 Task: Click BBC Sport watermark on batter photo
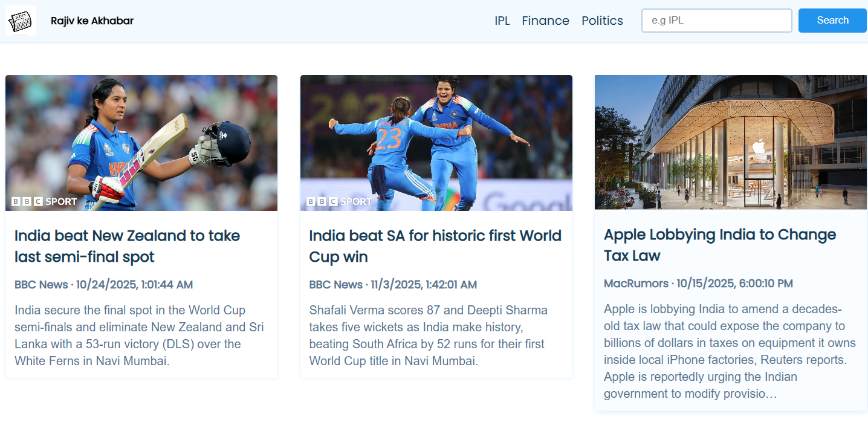45,201
